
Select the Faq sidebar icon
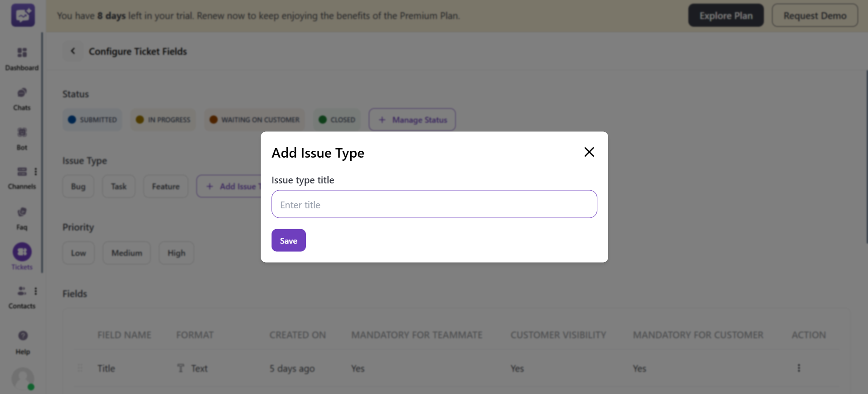pos(22,216)
